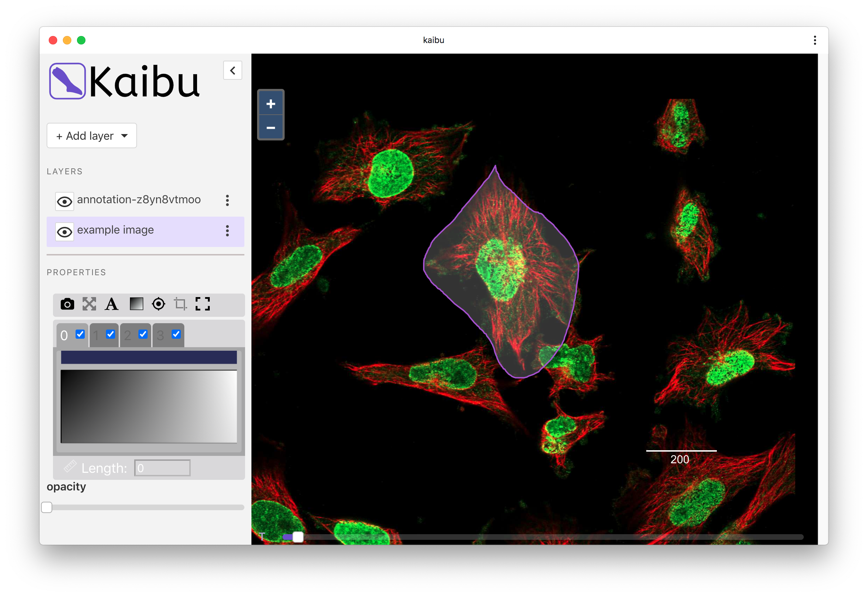Click the opacity slider handle

[x=47, y=508]
